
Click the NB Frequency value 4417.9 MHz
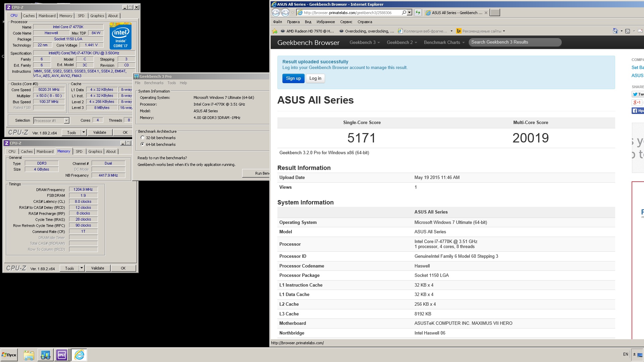(108, 175)
